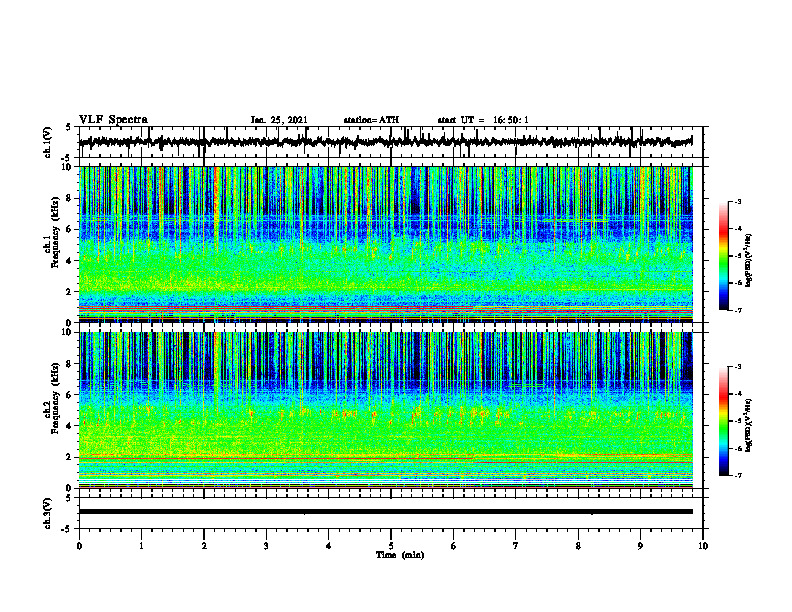Click the "Time (min)" axis label
The image size is (792, 612).
click(x=400, y=555)
